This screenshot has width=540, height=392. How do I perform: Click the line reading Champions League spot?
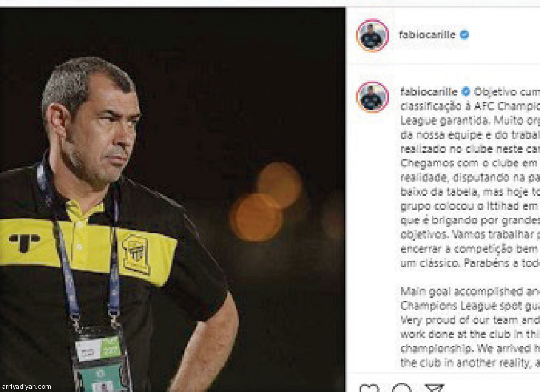coord(470,306)
